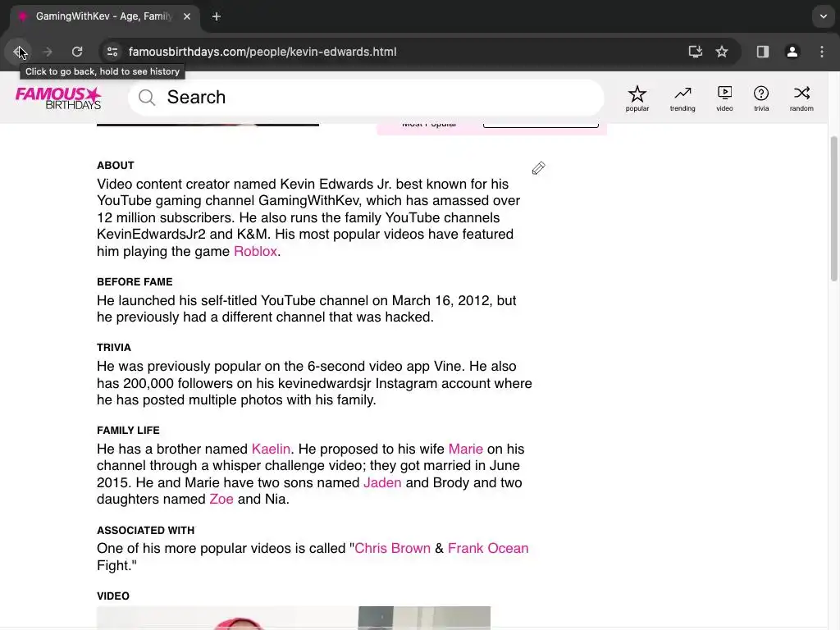840x630 pixels.
Task: Click the install app icon in address bar
Action: (695, 52)
